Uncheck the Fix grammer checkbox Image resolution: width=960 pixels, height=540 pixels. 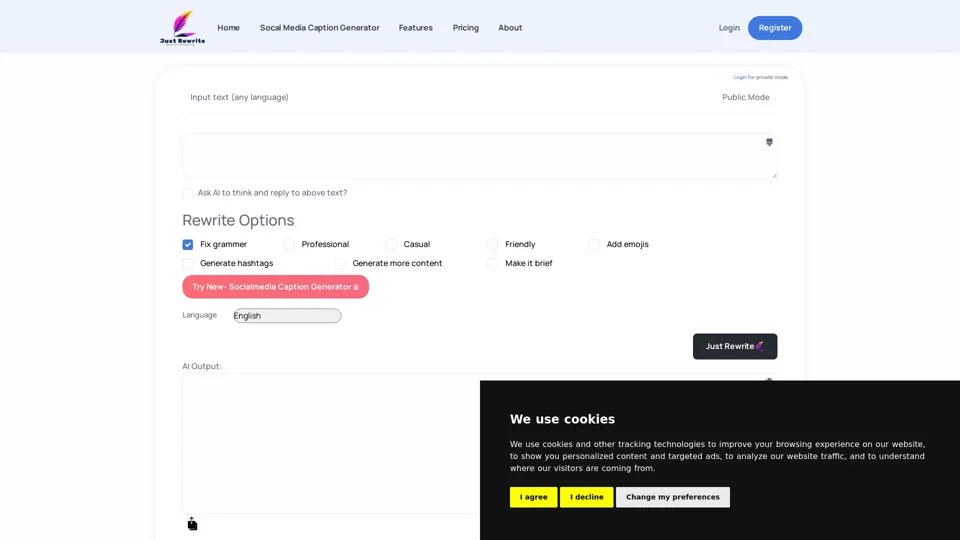[188, 244]
